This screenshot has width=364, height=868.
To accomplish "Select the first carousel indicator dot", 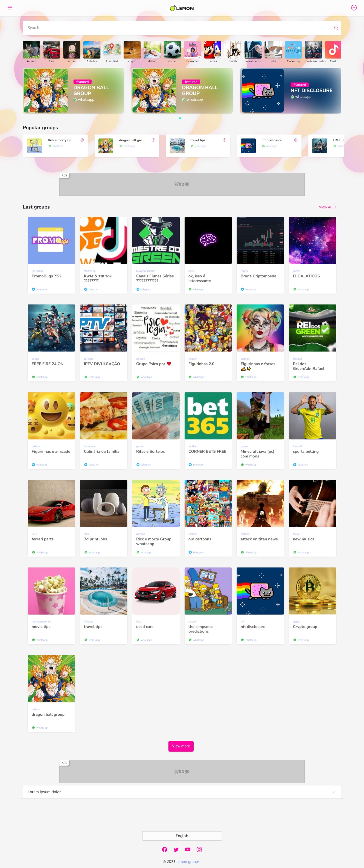I will (x=180, y=118).
